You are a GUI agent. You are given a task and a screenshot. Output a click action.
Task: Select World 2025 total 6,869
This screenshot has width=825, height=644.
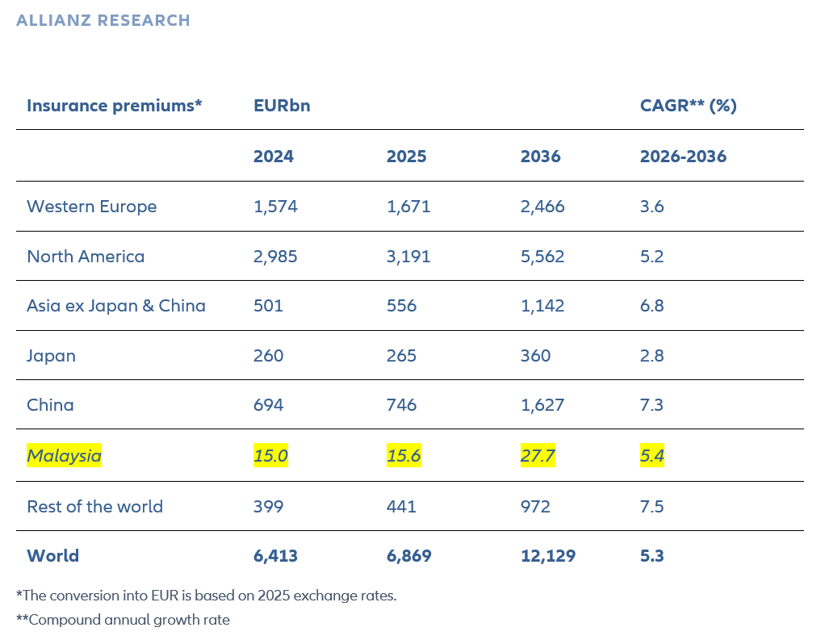[408, 556]
